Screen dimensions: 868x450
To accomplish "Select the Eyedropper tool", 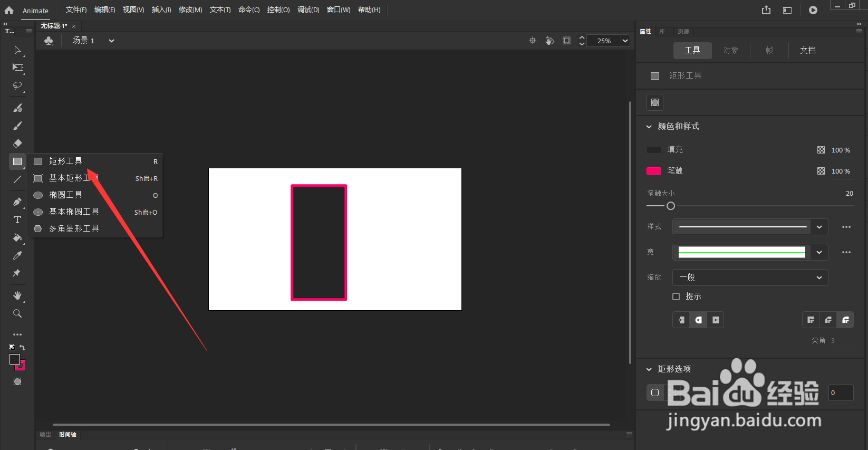I will (x=17, y=255).
